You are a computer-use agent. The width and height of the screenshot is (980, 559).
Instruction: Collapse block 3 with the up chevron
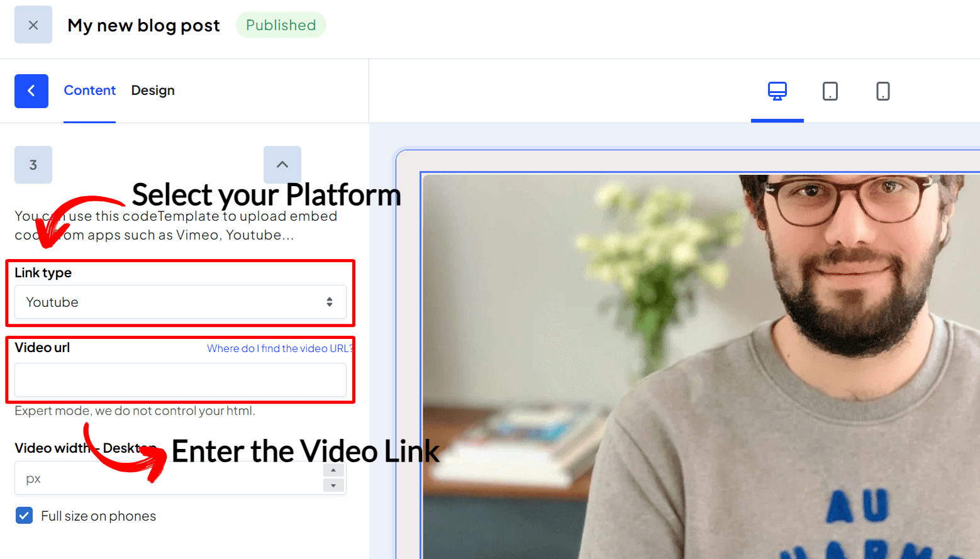[282, 164]
